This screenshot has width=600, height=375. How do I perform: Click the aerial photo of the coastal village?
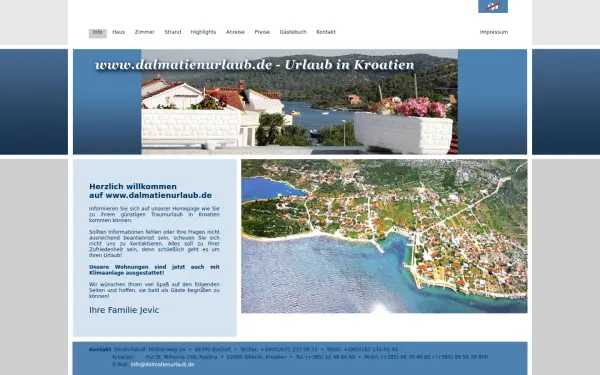384,236
